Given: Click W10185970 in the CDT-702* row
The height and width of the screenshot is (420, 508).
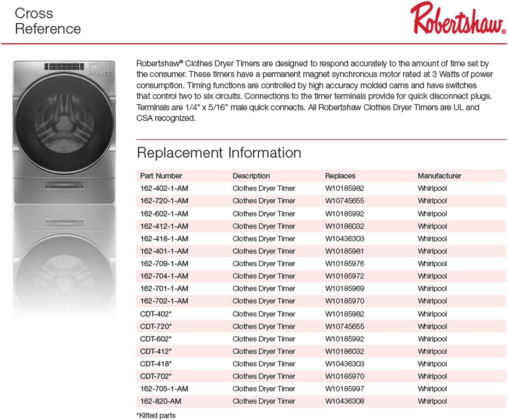Looking at the screenshot, I should coord(345,376).
